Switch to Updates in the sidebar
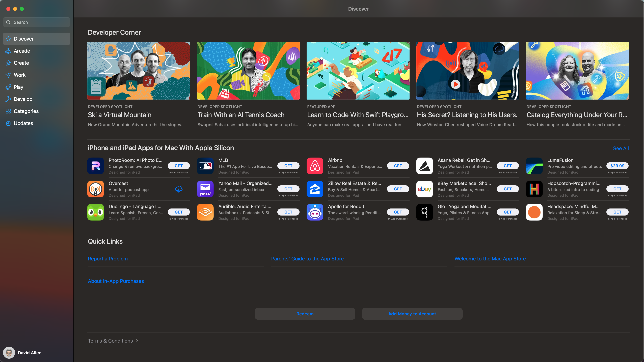Image resolution: width=644 pixels, height=362 pixels. 23,123
